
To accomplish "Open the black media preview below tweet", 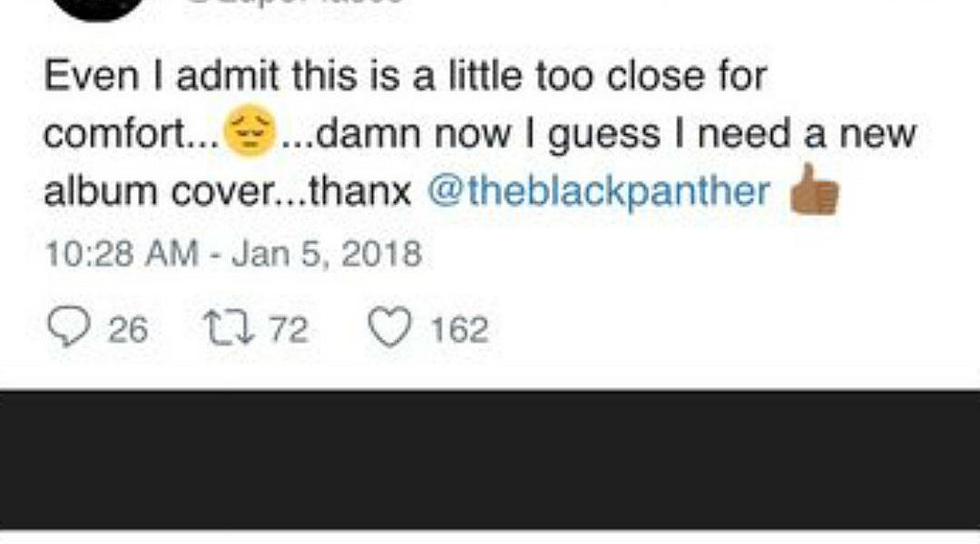I will pyautogui.click(x=490, y=460).
